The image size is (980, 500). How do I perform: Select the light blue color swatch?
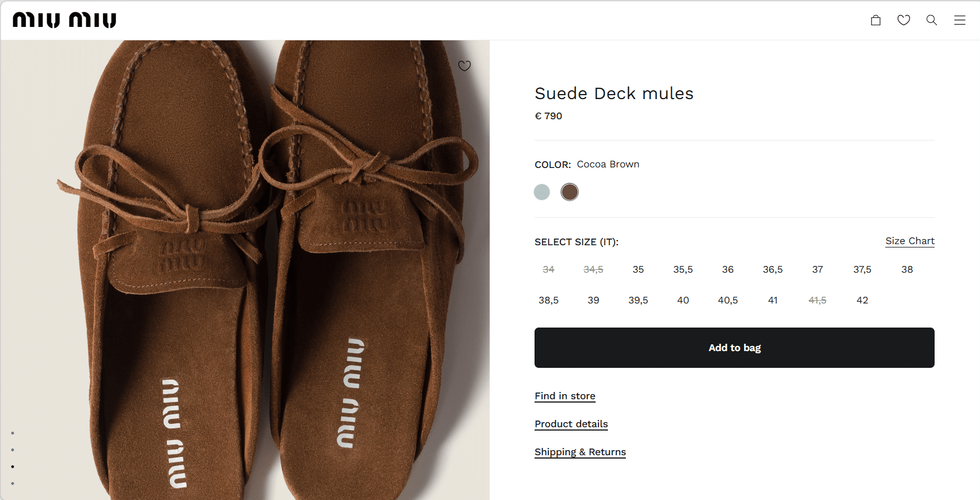click(542, 192)
